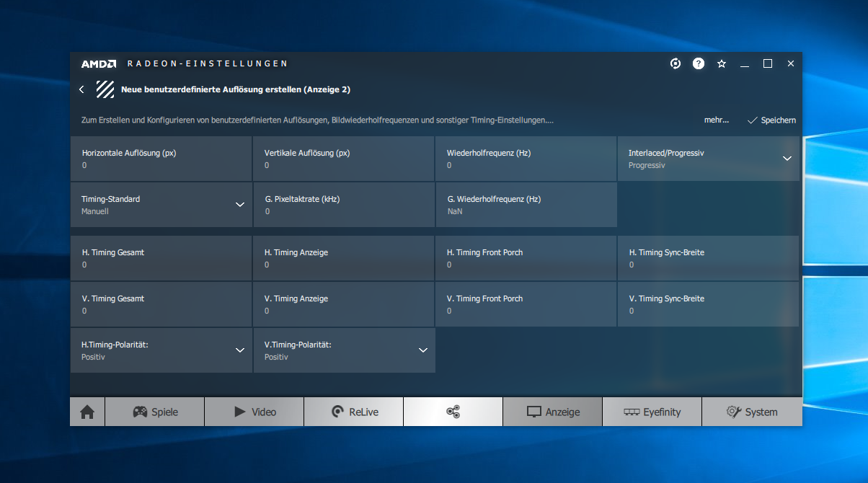Open the H.Timing-Polarität dropdown
The height and width of the screenshot is (483, 868).
[161, 350]
